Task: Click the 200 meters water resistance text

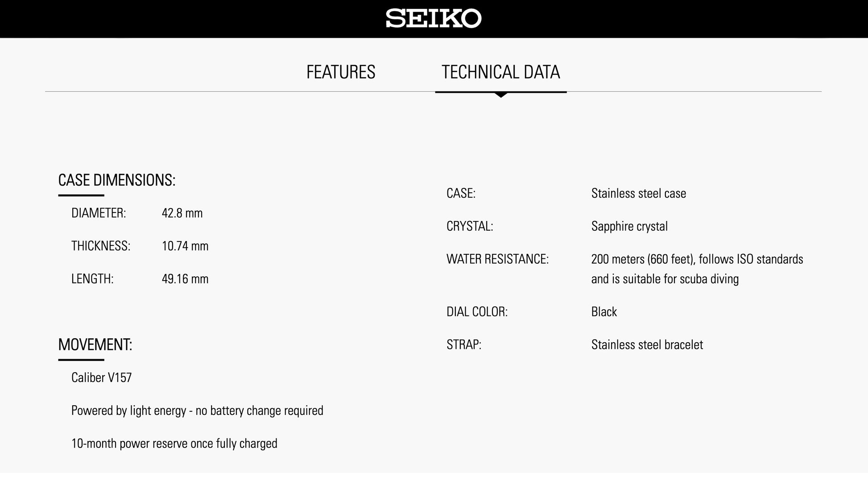Action: pos(697,260)
